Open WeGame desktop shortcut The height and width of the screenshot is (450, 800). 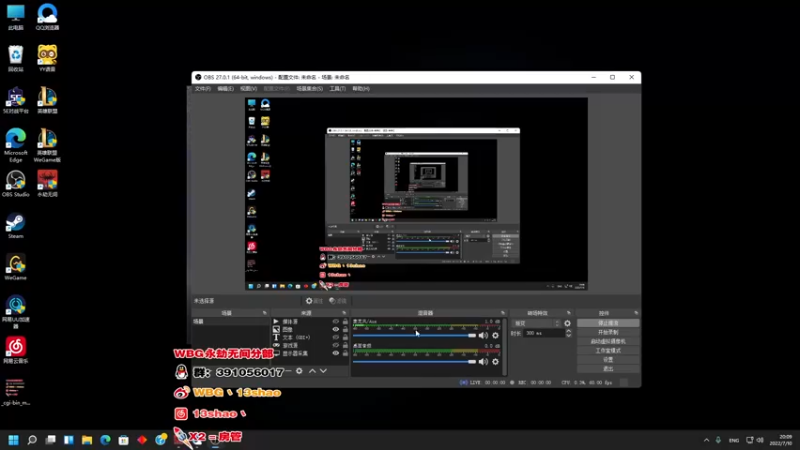[x=15, y=268]
